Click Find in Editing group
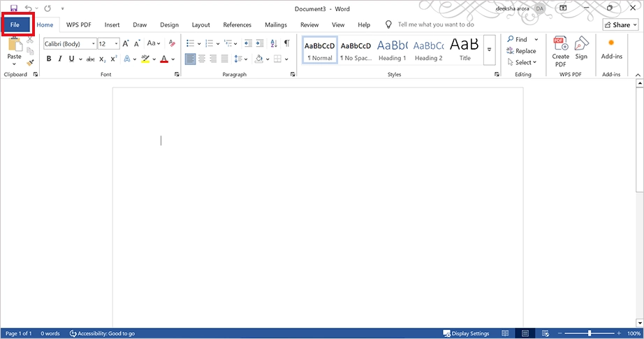Viewport: 644px width, 339px height. (517, 39)
